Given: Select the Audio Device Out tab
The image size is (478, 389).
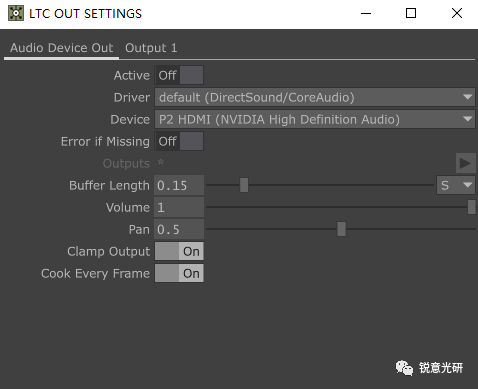Looking at the screenshot, I should 62,48.
